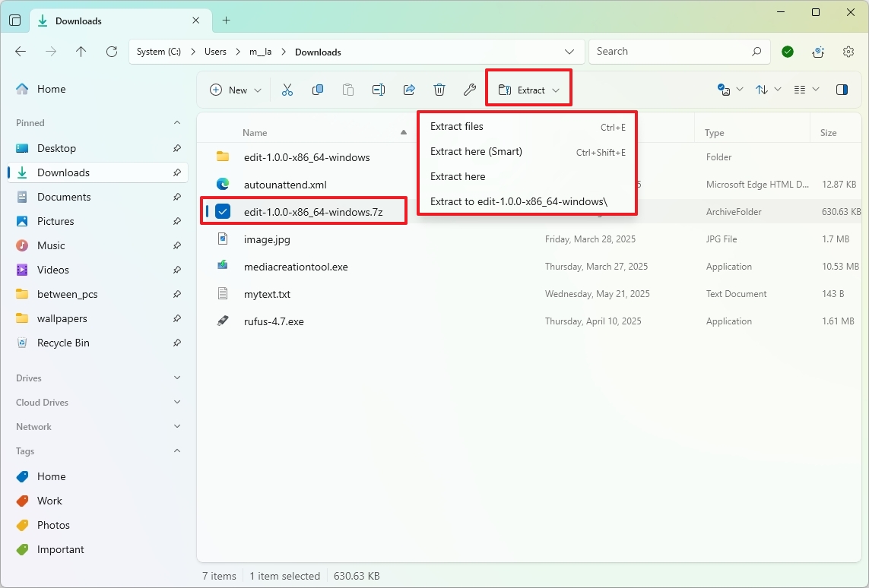Click the Paste icon in the toolbar
Image resolution: width=869 pixels, height=588 pixels.
coord(348,89)
